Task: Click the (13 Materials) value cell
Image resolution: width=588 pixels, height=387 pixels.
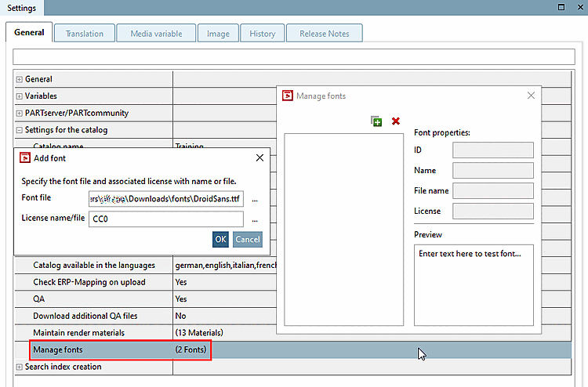Action: (x=199, y=333)
